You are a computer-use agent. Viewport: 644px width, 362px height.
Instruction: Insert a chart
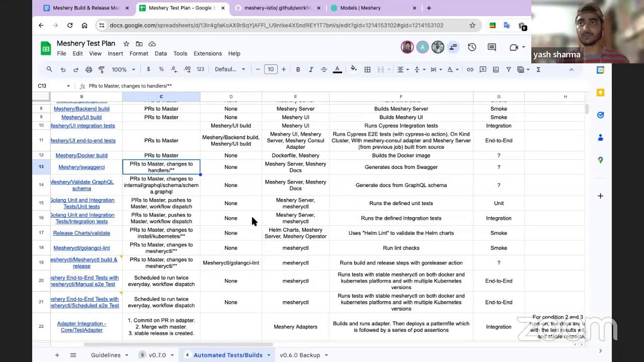[x=496, y=69]
